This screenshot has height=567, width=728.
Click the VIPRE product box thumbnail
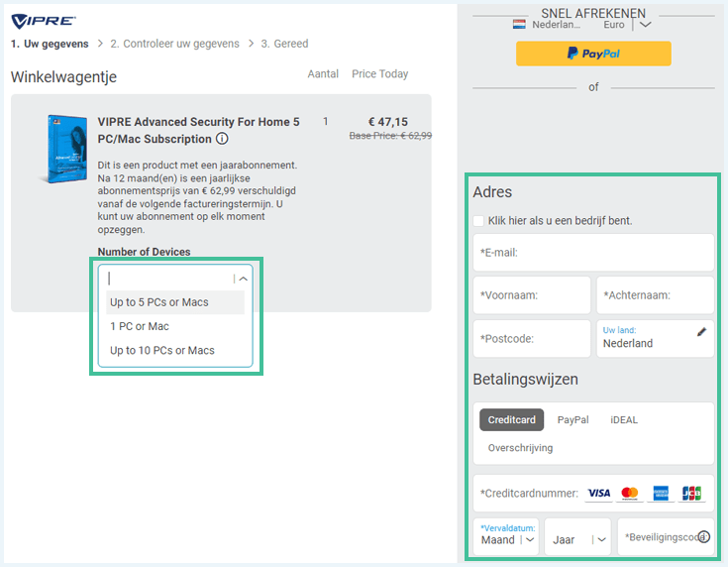click(x=65, y=149)
